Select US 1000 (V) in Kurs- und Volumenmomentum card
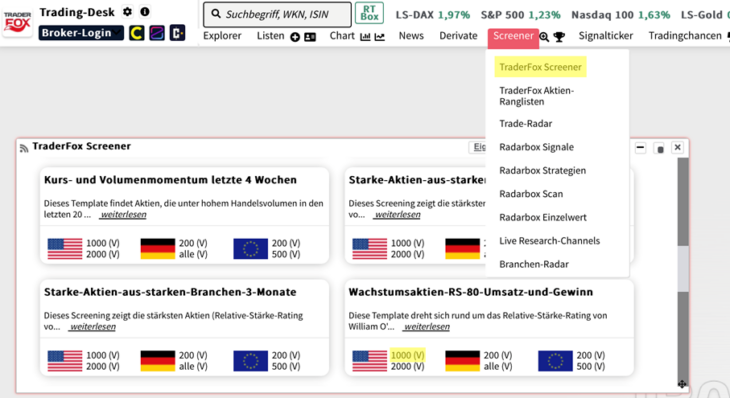This screenshot has width=730, height=398. 102,243
